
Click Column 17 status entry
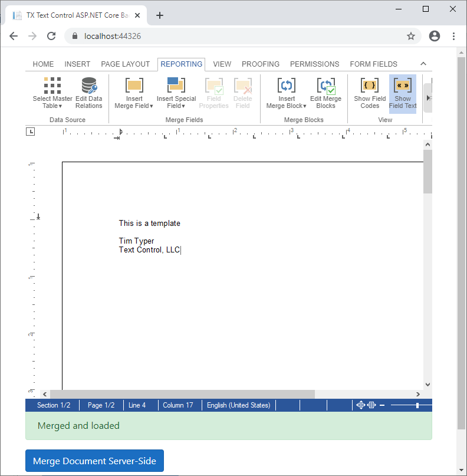178,405
